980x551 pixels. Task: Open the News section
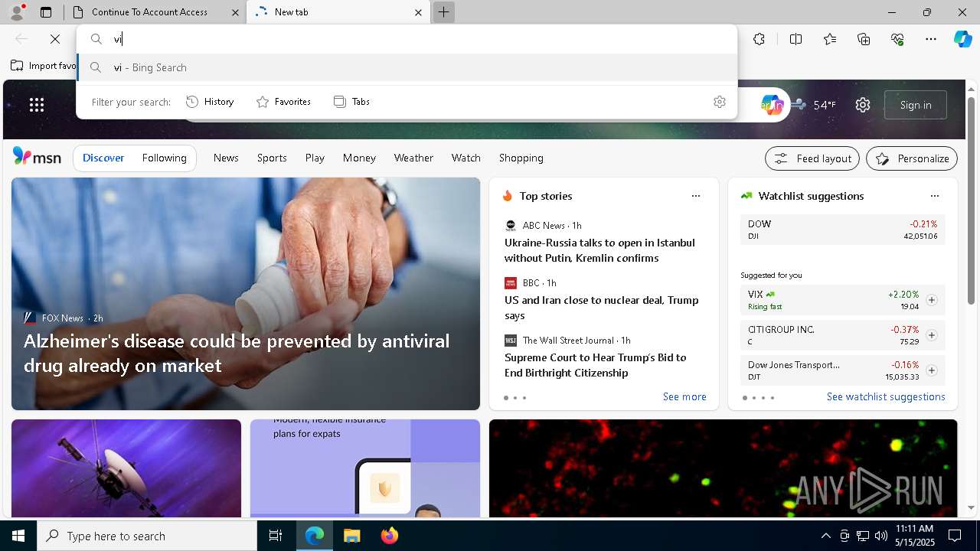pos(226,158)
